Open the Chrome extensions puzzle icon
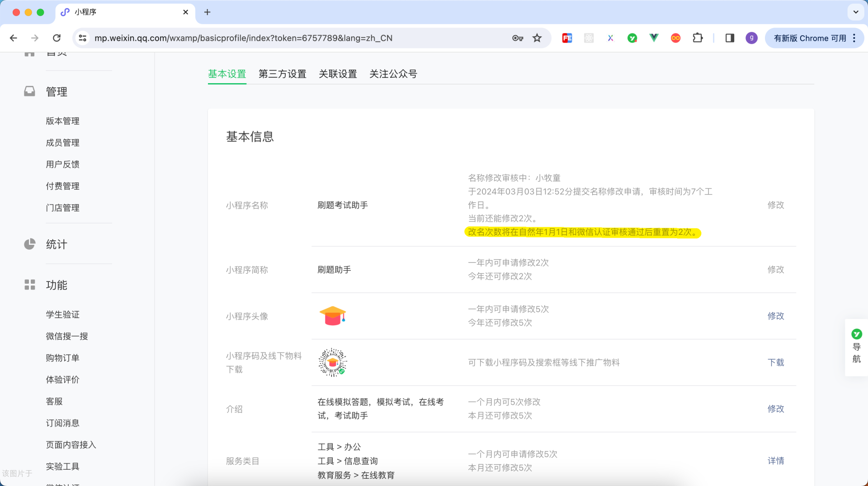Image resolution: width=868 pixels, height=486 pixels. click(x=698, y=38)
